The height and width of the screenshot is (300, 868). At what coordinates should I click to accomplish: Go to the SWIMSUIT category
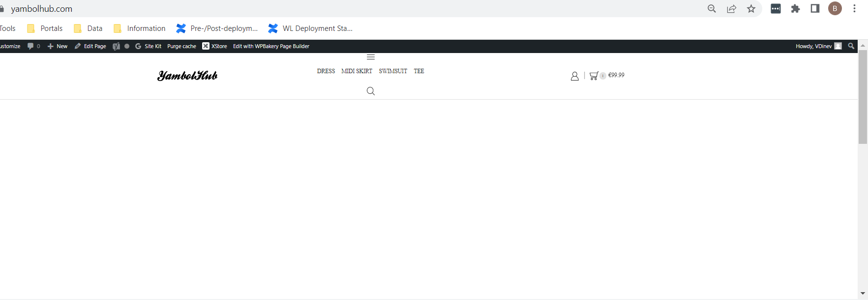point(393,71)
